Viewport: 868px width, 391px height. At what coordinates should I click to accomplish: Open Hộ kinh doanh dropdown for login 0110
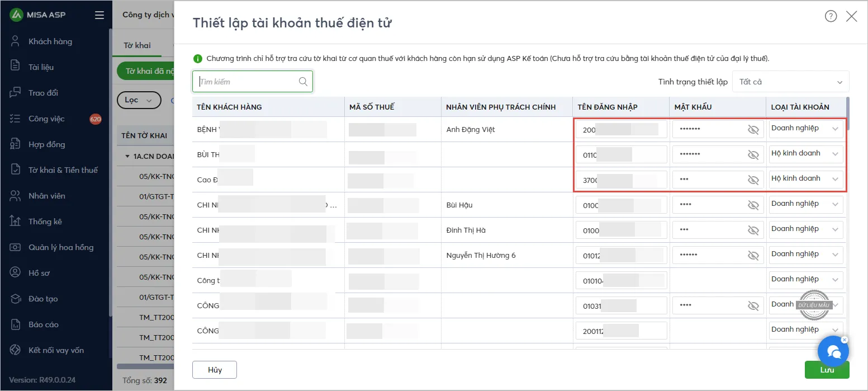pyautogui.click(x=806, y=153)
